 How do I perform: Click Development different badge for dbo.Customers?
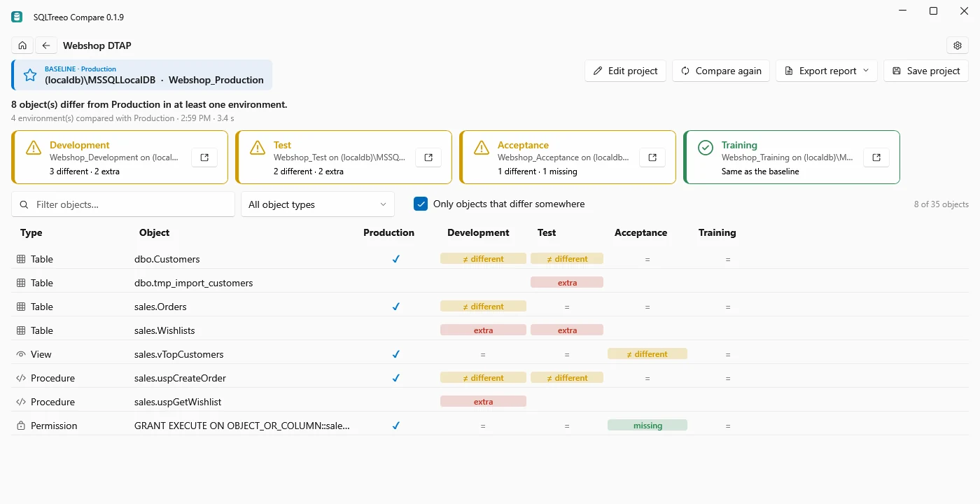tap(483, 258)
